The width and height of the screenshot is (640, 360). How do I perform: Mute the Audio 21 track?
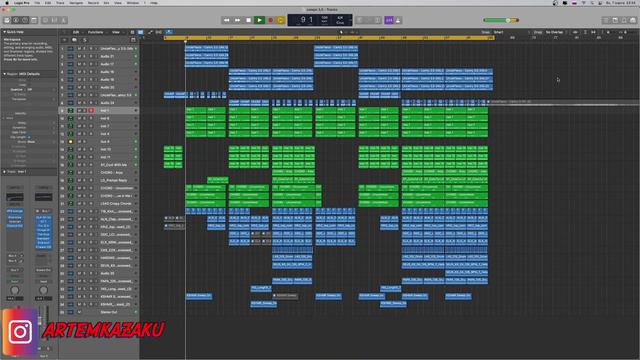[x=79, y=56]
